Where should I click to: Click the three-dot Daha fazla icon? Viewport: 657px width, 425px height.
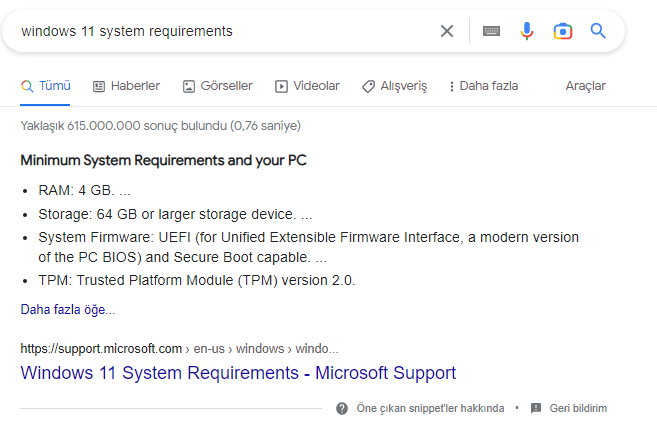pyautogui.click(x=451, y=86)
